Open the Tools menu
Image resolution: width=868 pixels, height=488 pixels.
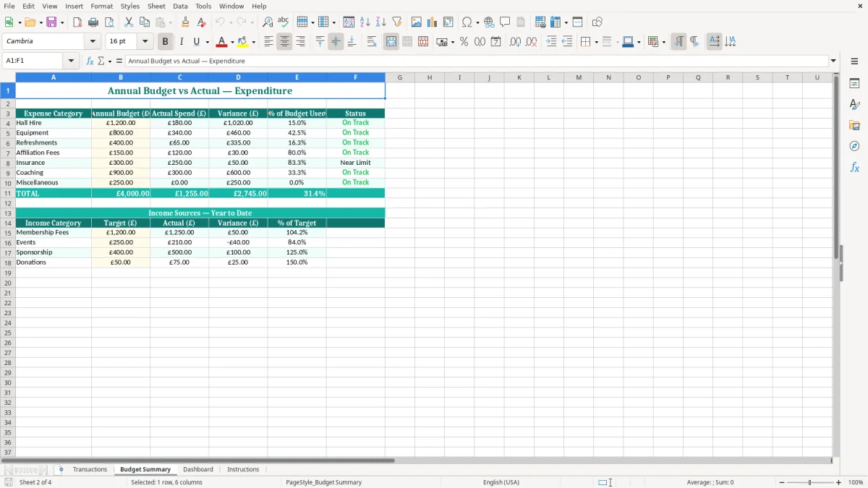click(203, 6)
